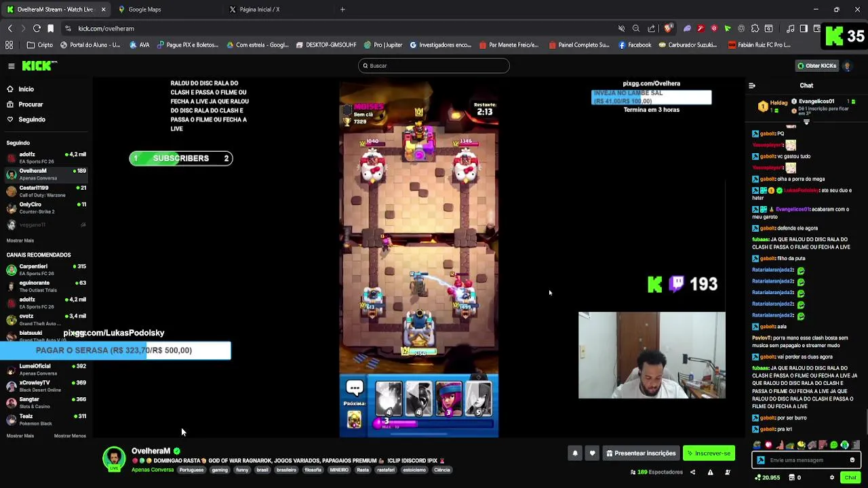Open the music note media control icon
Image resolution: width=868 pixels, height=488 pixels.
tap(790, 28)
